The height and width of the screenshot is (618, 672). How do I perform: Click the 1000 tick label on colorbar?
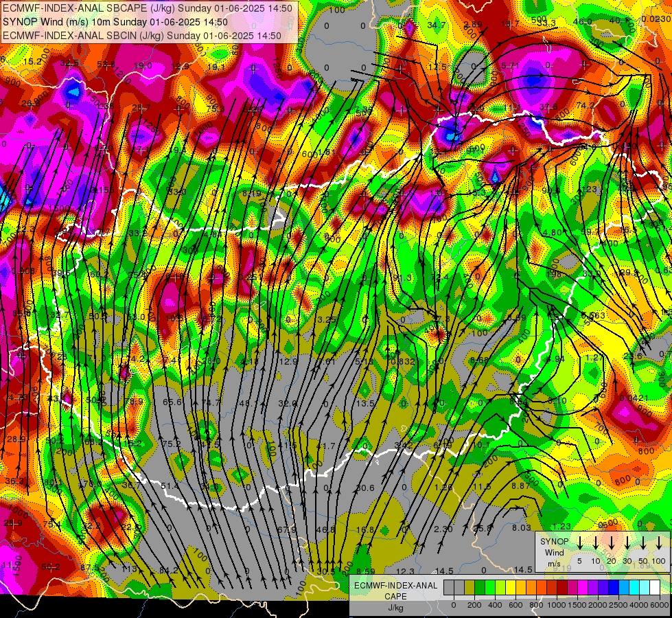557,605
